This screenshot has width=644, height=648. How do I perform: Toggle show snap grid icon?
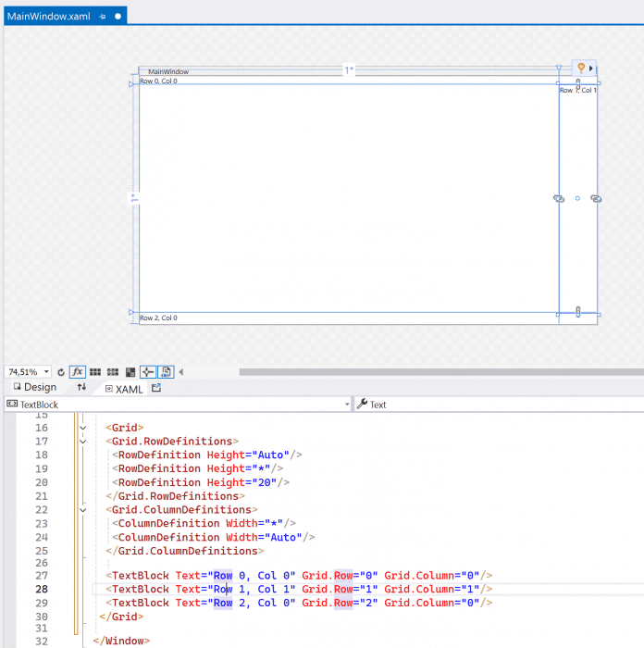pos(95,372)
